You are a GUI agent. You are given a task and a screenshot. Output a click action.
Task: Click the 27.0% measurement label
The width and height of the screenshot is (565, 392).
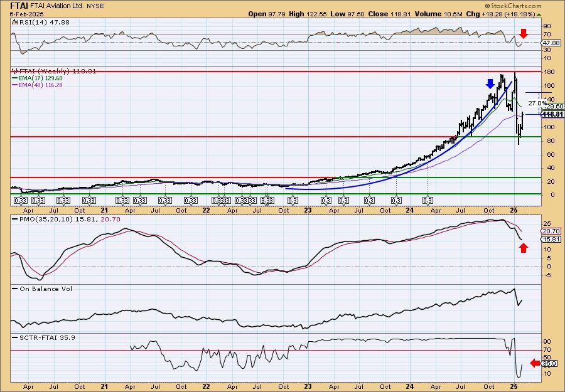tap(537, 103)
